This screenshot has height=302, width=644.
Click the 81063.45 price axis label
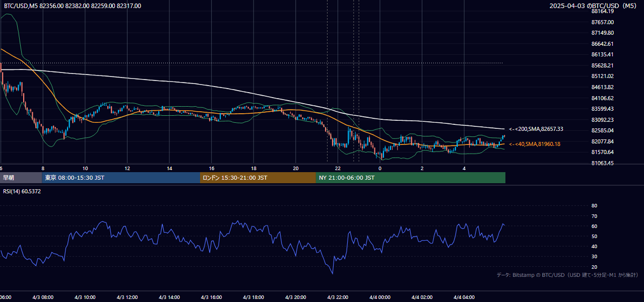(x=602, y=163)
